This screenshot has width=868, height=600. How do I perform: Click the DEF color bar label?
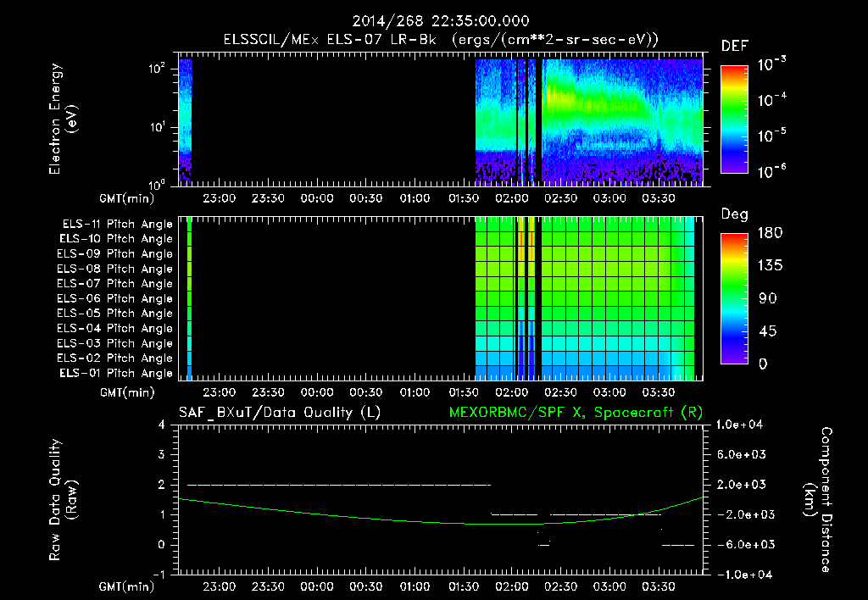[735, 46]
